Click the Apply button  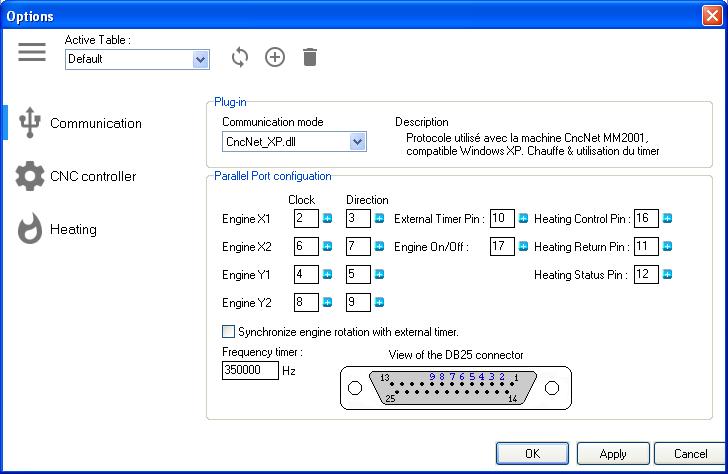pyautogui.click(x=612, y=454)
